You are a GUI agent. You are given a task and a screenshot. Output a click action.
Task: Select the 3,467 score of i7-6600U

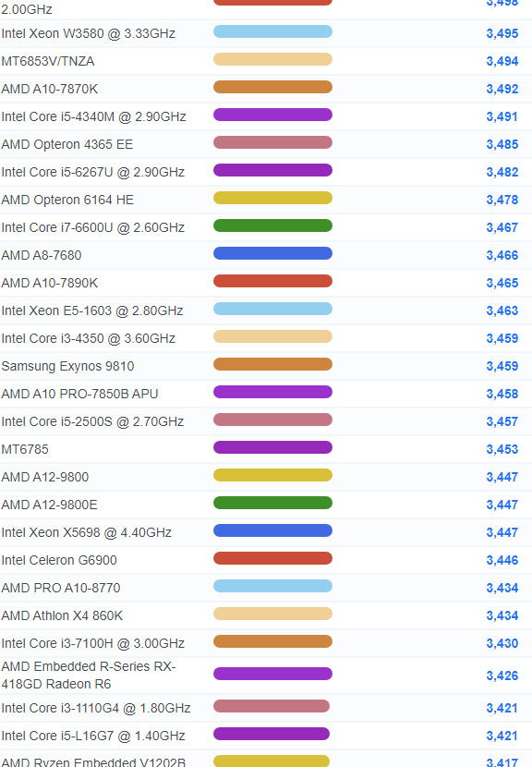pyautogui.click(x=502, y=227)
